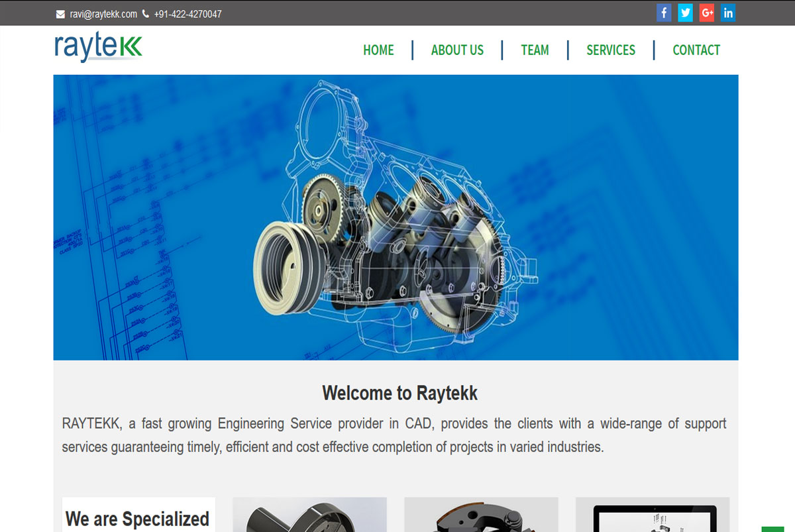This screenshot has width=795, height=532.
Task: Click the Twitter bird icon
Action: pyautogui.click(x=685, y=13)
